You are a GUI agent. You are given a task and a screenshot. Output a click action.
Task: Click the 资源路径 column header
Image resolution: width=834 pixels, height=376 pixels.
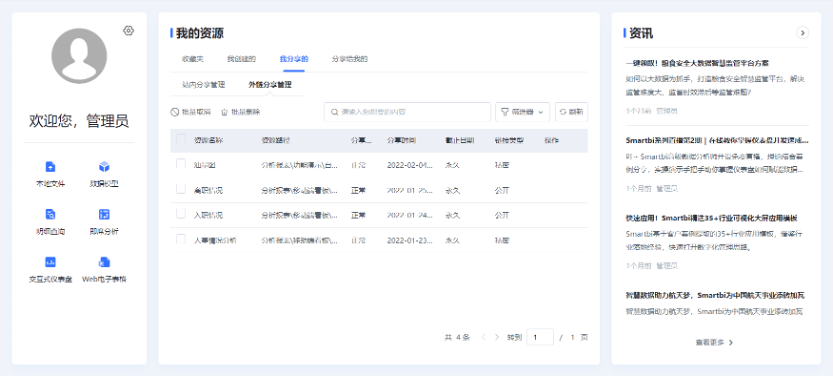click(276, 140)
